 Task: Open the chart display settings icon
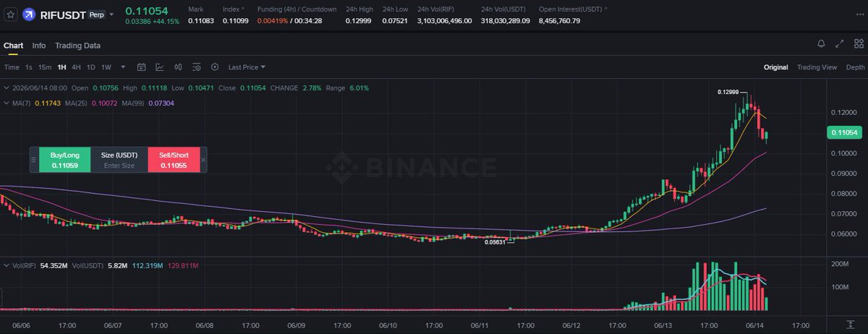pyautogui.click(x=196, y=67)
